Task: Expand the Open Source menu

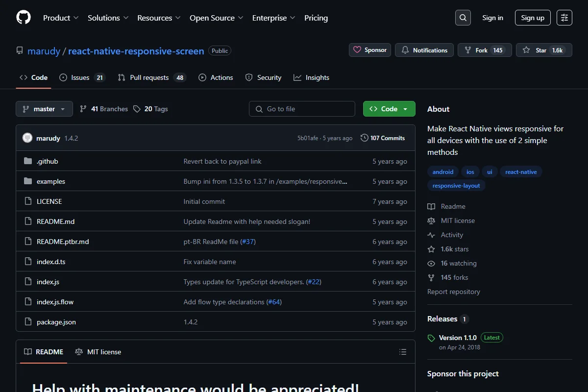Action: click(x=217, y=18)
